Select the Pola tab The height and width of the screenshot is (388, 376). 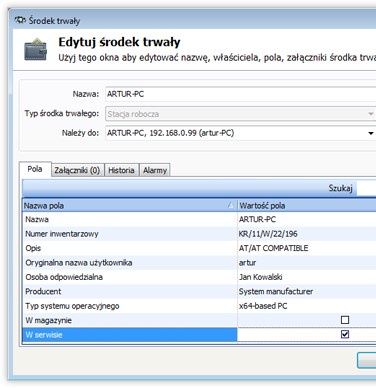35,169
